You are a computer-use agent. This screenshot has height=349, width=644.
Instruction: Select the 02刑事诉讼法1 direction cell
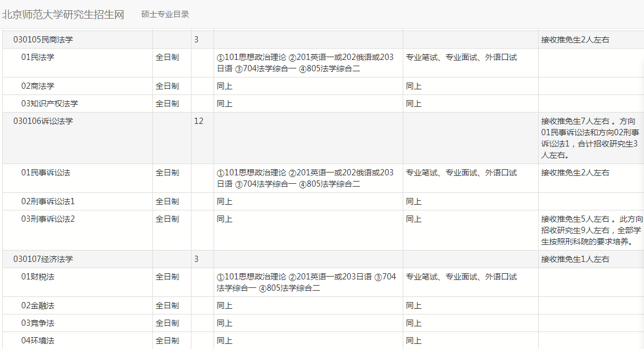[48, 201]
